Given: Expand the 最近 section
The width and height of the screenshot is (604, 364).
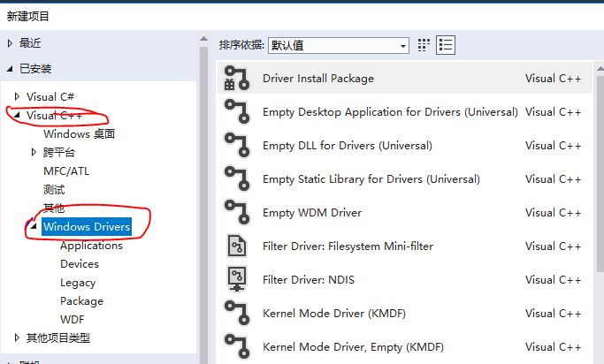Looking at the screenshot, I should (x=10, y=43).
